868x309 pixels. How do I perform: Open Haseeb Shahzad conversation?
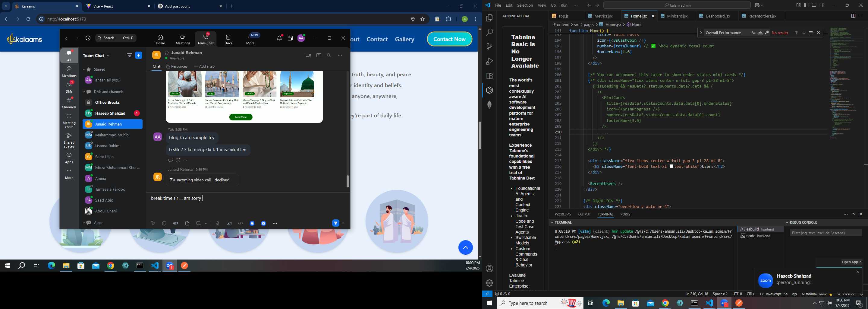click(x=112, y=113)
